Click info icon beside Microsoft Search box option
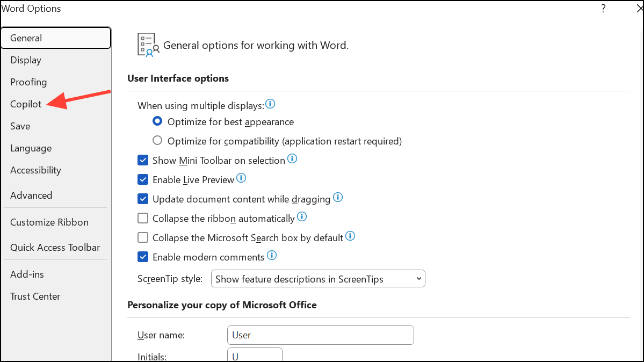The width and height of the screenshot is (644, 362). click(x=350, y=236)
